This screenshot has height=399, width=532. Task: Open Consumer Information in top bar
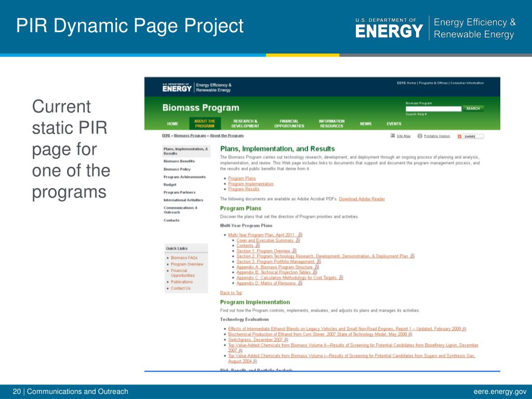coord(467,83)
